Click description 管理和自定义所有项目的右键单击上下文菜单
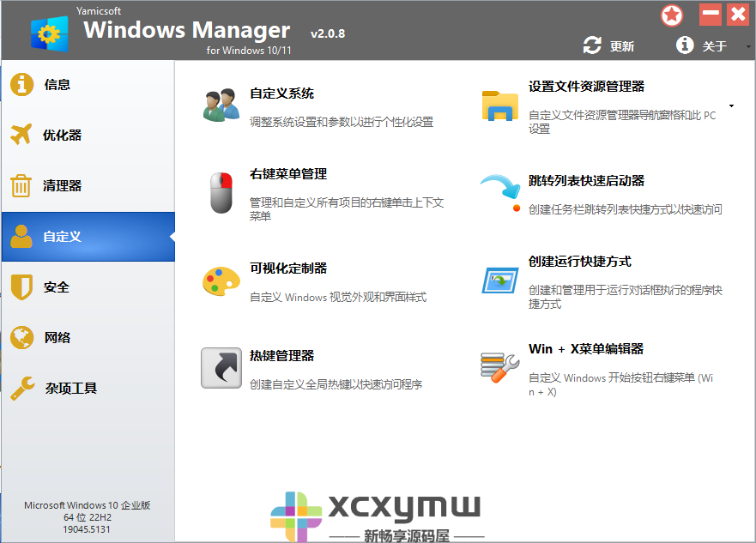Screen dimensions: 756x543 click(347, 209)
